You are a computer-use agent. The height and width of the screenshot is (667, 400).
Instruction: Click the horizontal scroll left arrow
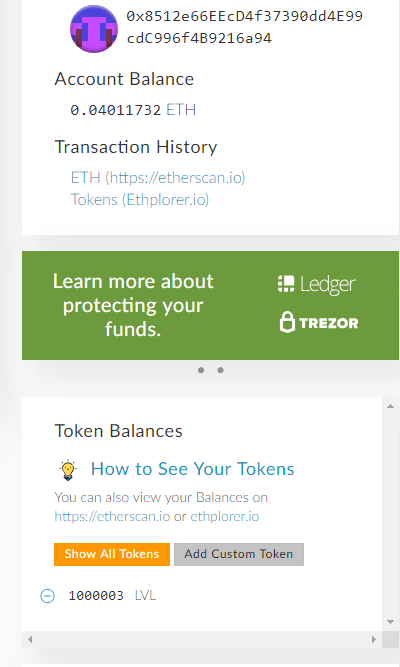click(30, 639)
